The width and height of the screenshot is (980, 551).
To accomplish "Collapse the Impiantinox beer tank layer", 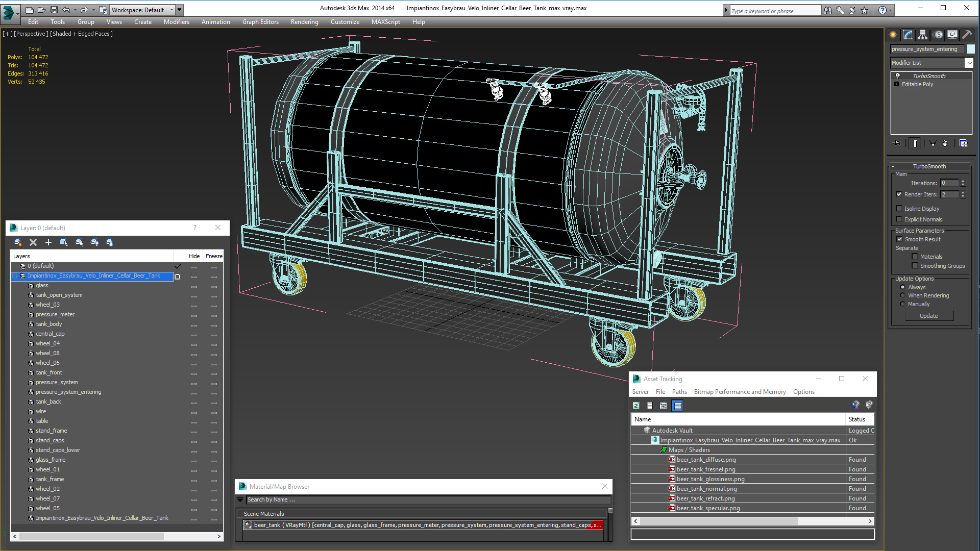I will tap(15, 276).
